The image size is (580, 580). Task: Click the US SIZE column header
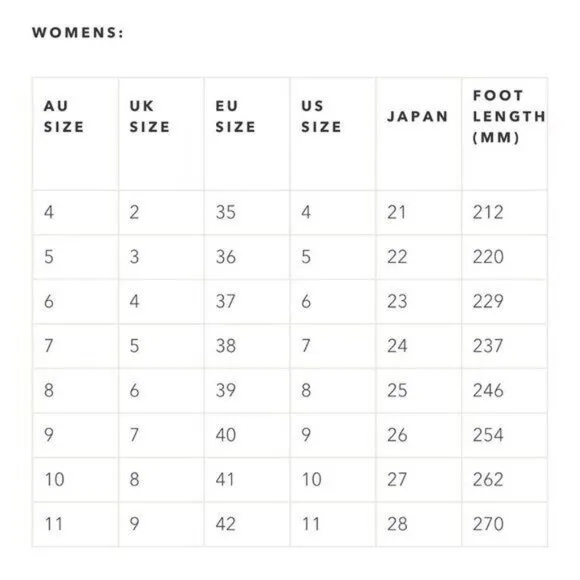(x=321, y=117)
